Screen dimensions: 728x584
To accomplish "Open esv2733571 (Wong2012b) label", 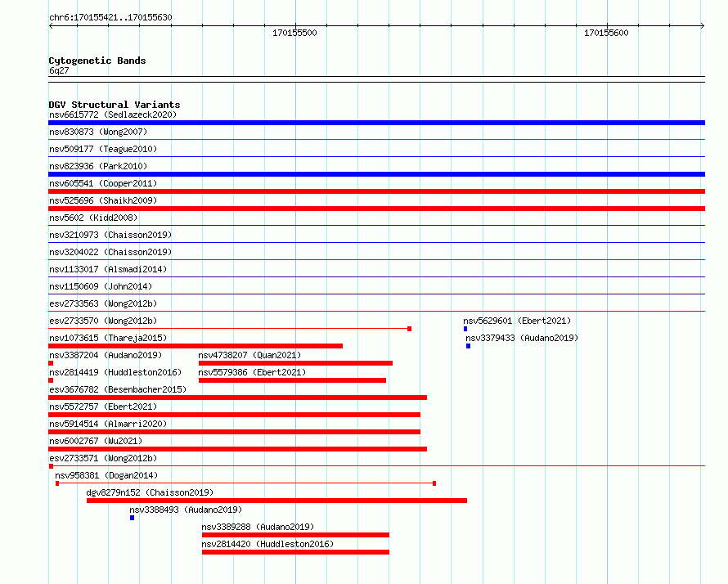I will 103,458.
